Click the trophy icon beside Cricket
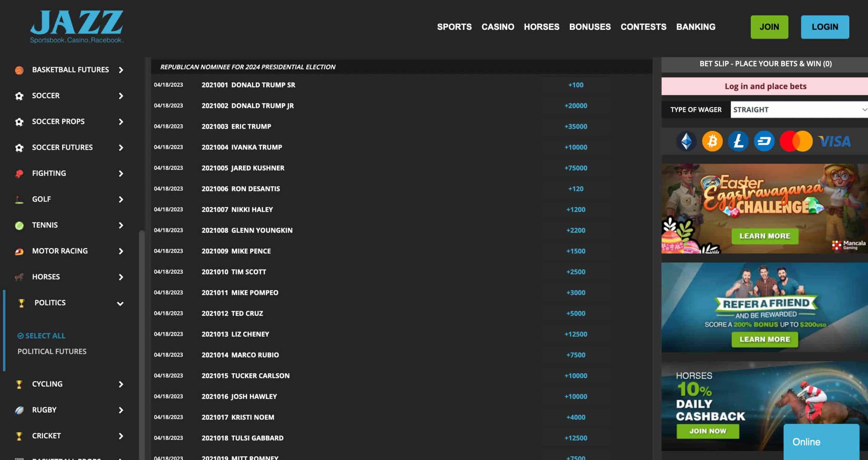 point(19,436)
